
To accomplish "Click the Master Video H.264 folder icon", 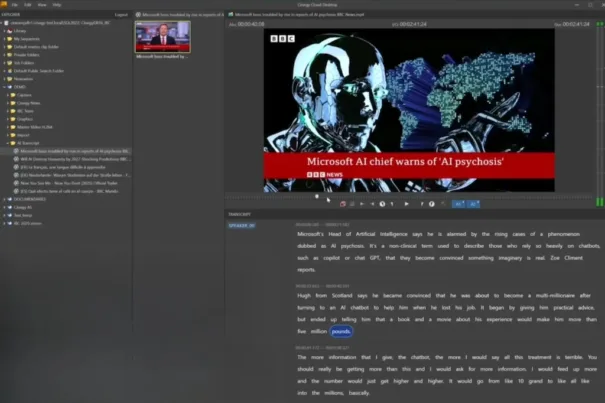I will (14, 127).
